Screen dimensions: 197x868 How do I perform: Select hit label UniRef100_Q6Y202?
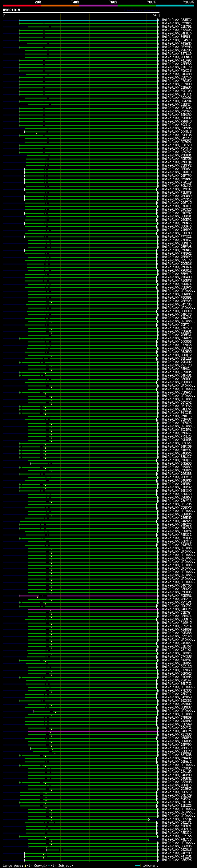click(x=176, y=403)
